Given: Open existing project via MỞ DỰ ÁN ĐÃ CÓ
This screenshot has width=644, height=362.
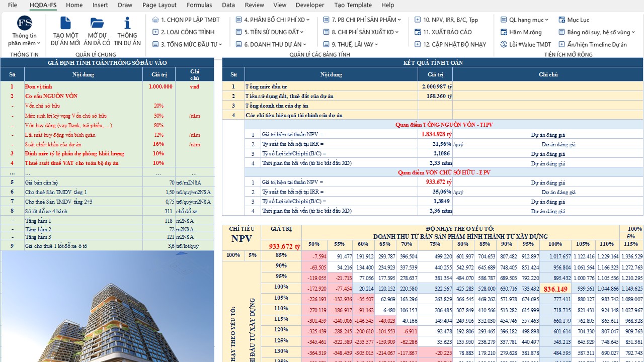Looking at the screenshot, I should click(x=97, y=31).
